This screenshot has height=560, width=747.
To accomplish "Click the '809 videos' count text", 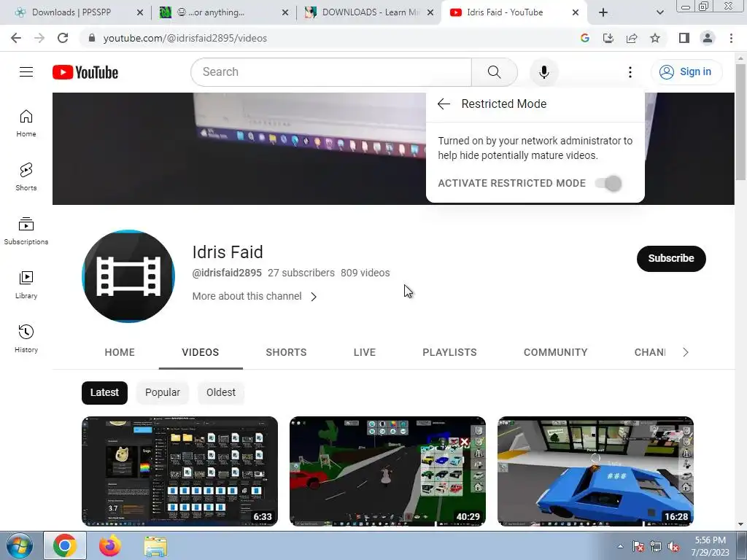I will click(x=365, y=273).
